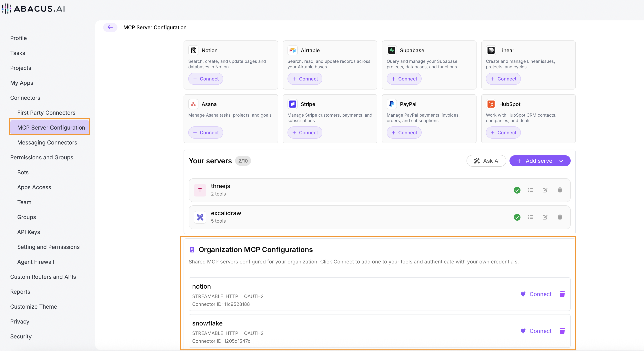The width and height of the screenshot is (644, 351).
Task: Open Security settings
Action: click(x=21, y=336)
